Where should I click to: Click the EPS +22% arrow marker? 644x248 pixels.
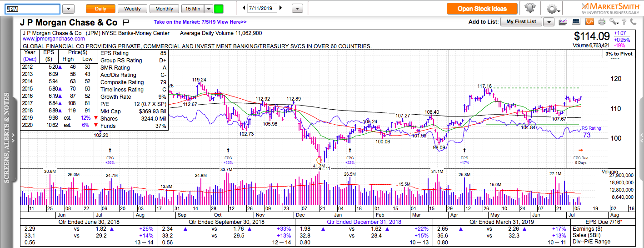tap(349, 150)
